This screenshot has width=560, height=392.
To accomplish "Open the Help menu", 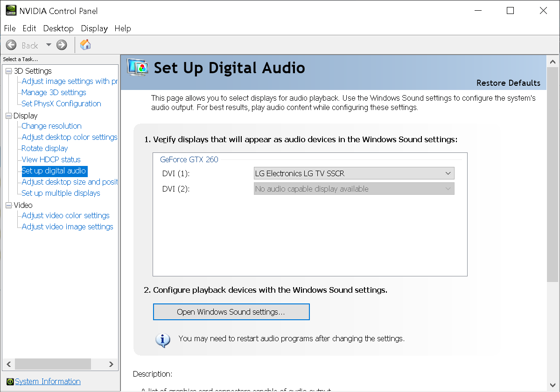I will coord(123,28).
